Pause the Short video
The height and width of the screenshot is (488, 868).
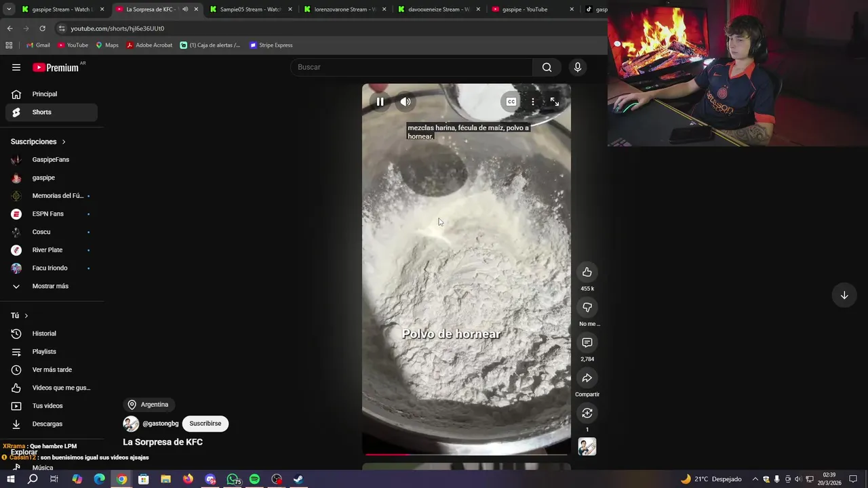tap(380, 102)
